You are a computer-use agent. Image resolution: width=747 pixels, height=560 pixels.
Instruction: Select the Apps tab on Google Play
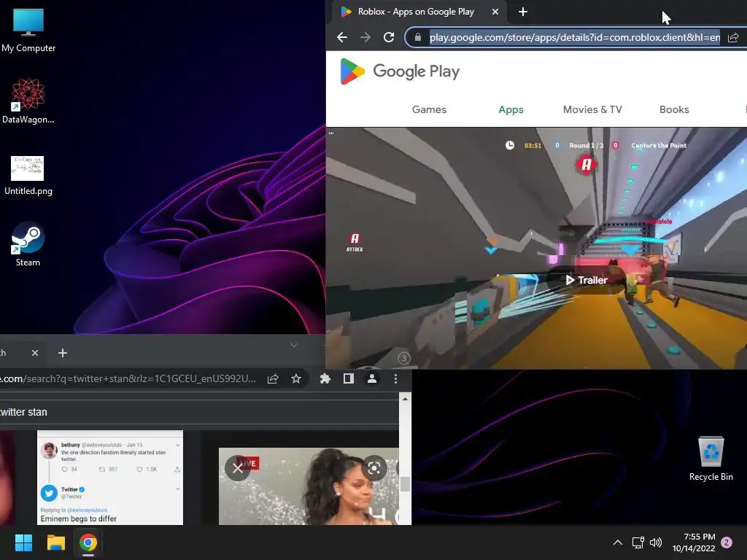[511, 109]
